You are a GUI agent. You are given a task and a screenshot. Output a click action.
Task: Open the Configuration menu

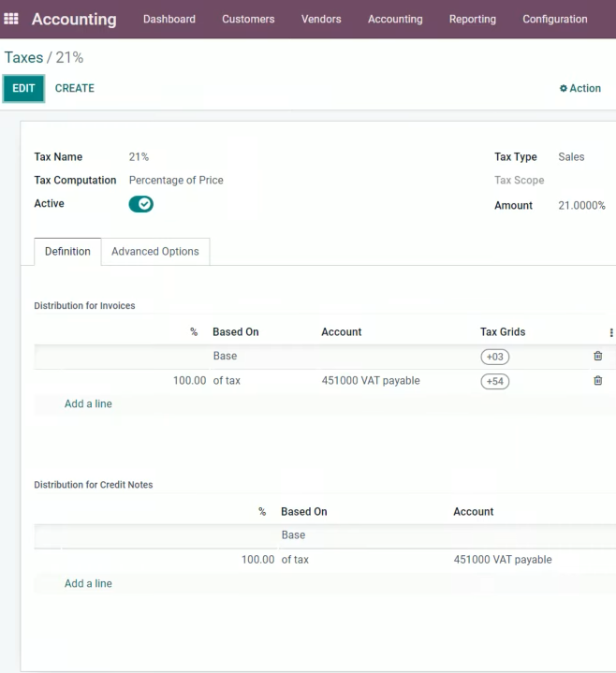[x=554, y=19]
